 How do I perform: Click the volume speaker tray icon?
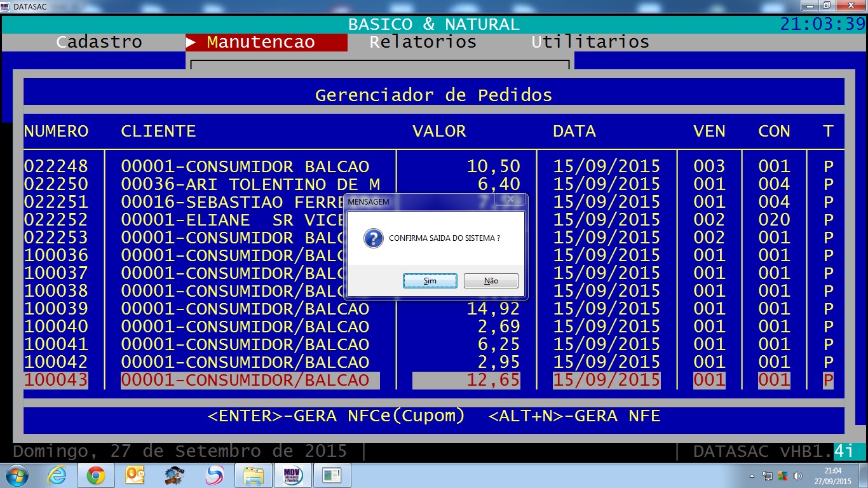797,476
